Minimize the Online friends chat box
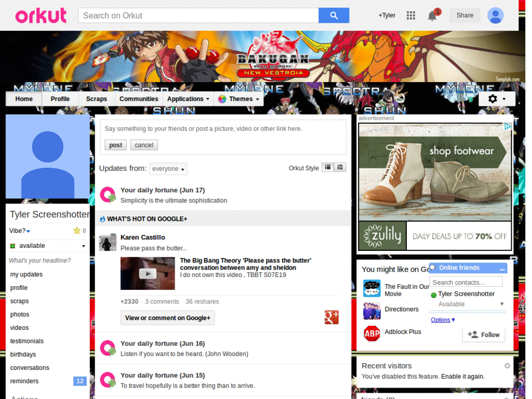The height and width of the screenshot is (399, 532). pyautogui.click(x=502, y=269)
